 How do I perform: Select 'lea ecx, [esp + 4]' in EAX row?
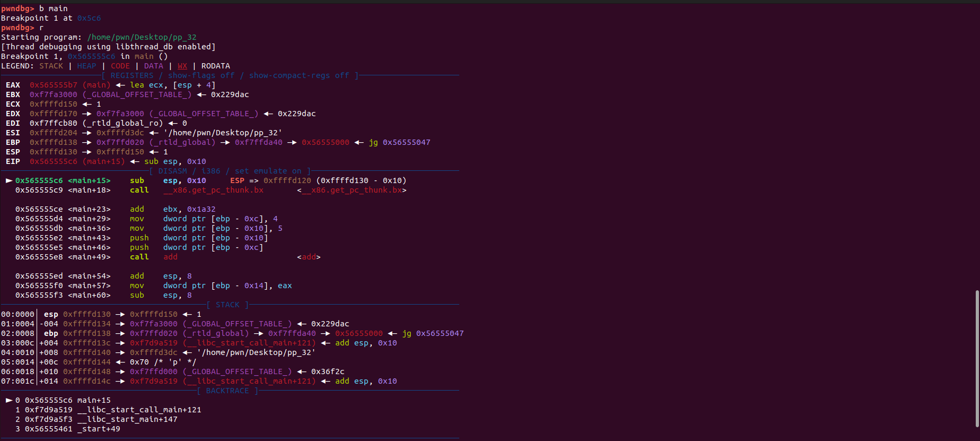pyautogui.click(x=173, y=85)
